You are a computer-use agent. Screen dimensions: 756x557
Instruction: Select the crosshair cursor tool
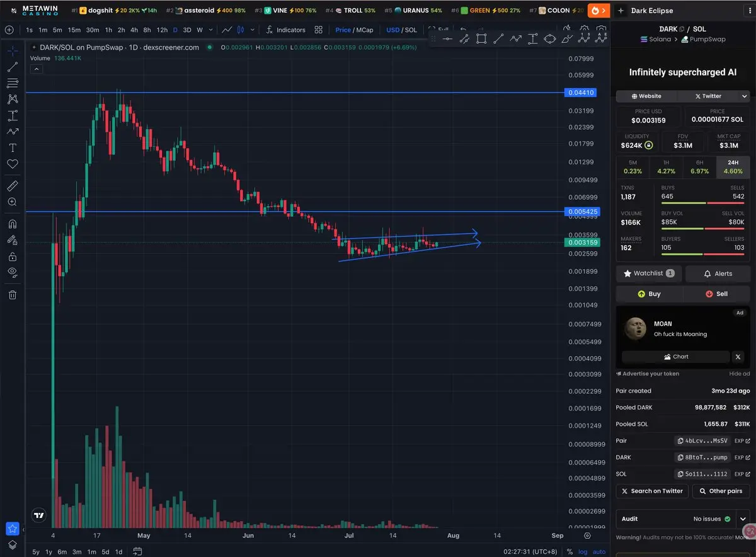[12, 50]
